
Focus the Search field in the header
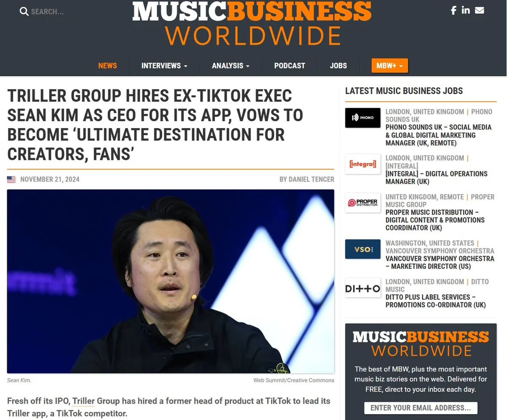(x=47, y=12)
